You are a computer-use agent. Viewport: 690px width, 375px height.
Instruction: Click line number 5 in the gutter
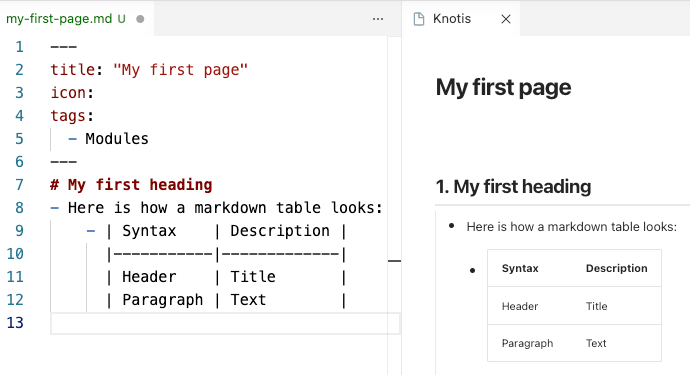click(19, 139)
